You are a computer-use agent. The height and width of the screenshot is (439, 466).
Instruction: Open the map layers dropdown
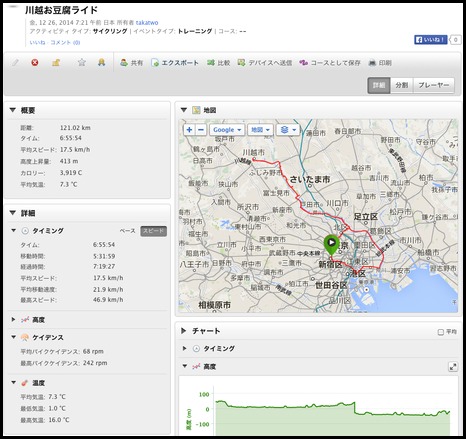click(x=288, y=130)
